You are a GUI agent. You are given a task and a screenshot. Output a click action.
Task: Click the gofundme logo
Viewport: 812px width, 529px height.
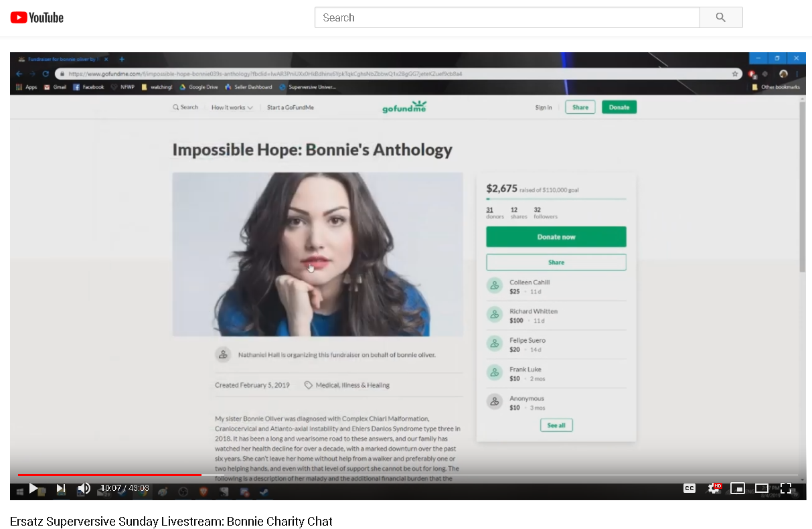pos(404,106)
